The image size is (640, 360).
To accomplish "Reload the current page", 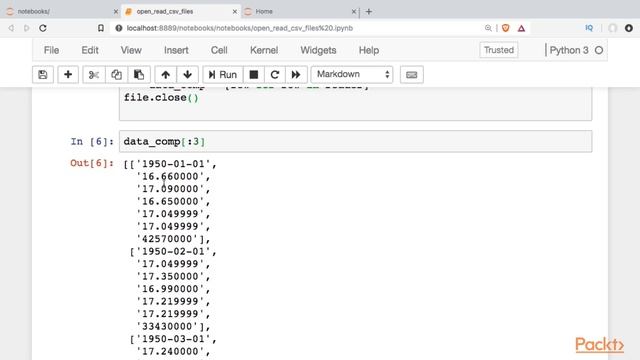I will (x=43, y=28).
